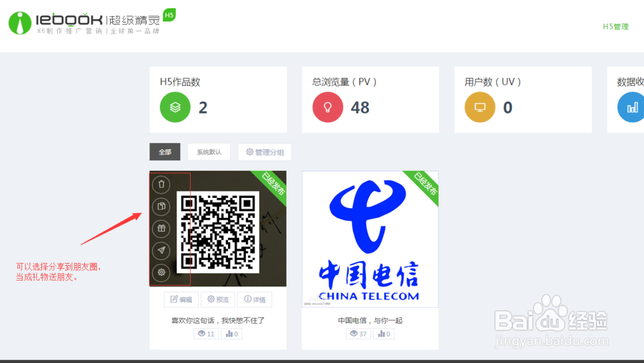Click title 喜欢你这句话，我快憋不住了
Image resolution: width=644 pixels, height=363 pixels.
(x=218, y=320)
